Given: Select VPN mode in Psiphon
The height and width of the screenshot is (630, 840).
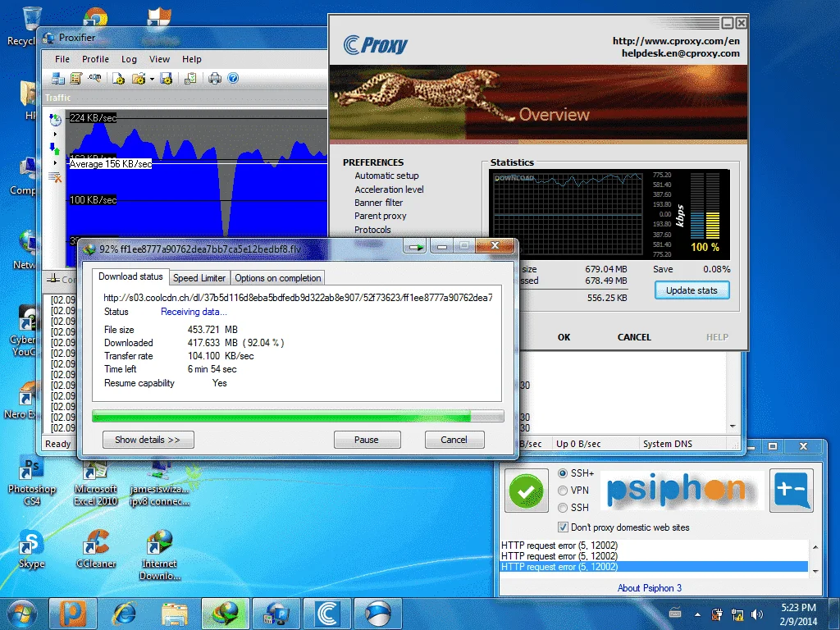Looking at the screenshot, I should tap(563, 491).
